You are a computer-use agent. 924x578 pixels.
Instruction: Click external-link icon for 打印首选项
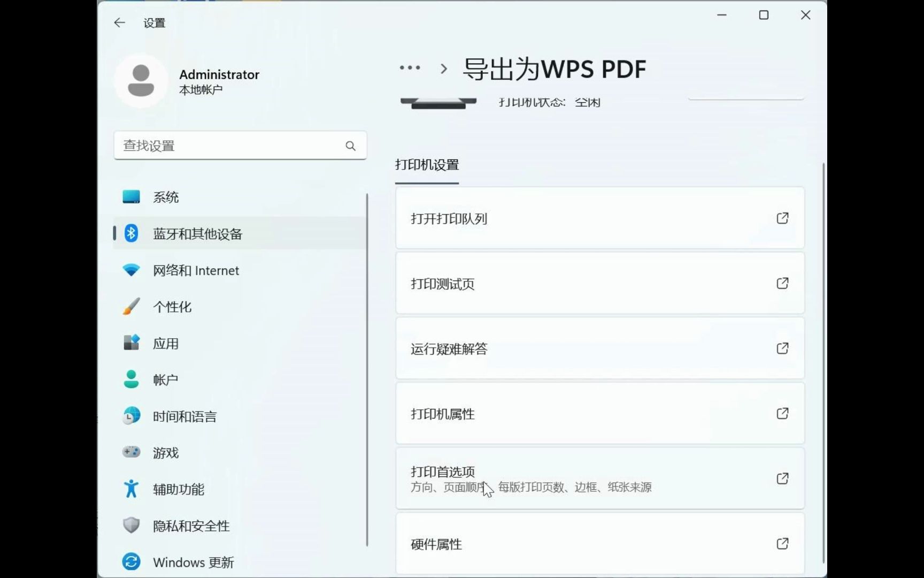(782, 478)
